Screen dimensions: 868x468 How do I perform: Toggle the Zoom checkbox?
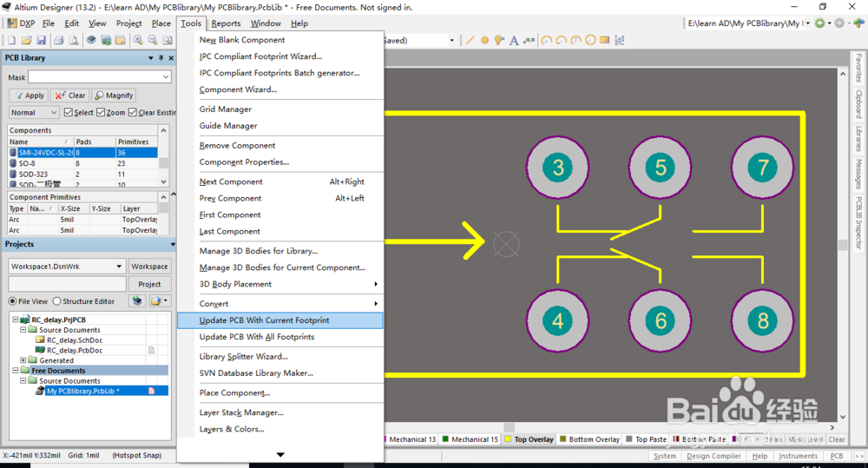pyautogui.click(x=101, y=112)
